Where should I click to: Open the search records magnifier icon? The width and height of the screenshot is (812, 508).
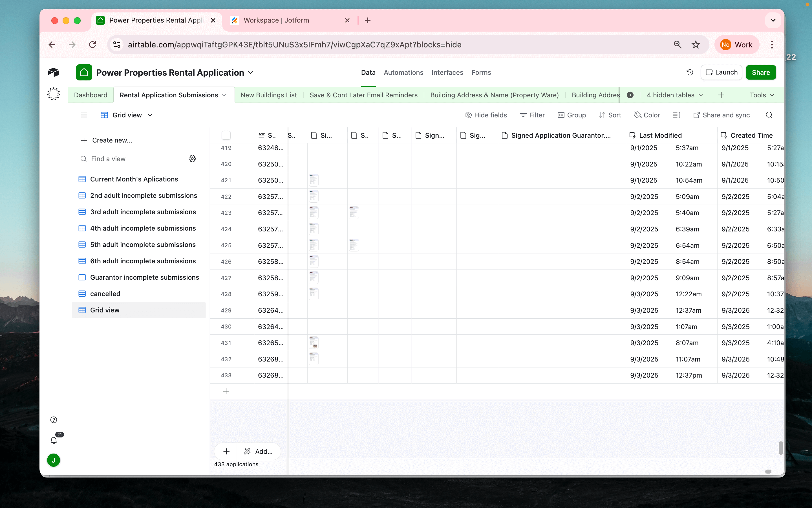pos(769,115)
